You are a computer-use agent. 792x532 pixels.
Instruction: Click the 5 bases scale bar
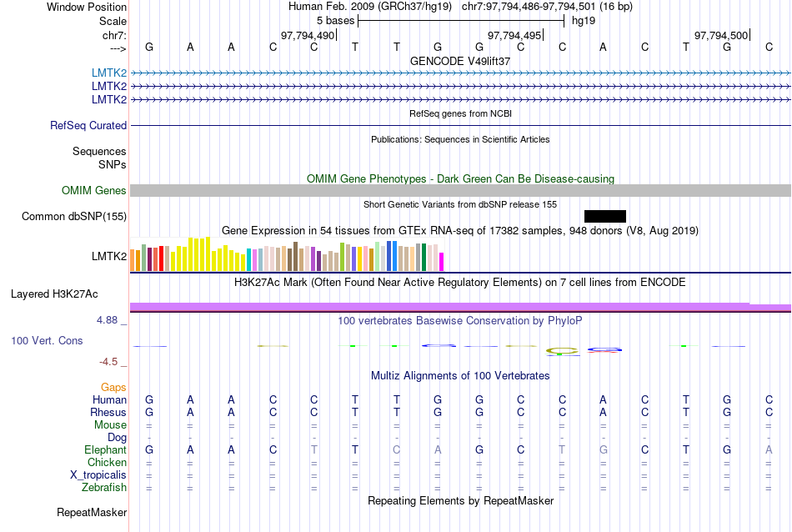click(461, 21)
